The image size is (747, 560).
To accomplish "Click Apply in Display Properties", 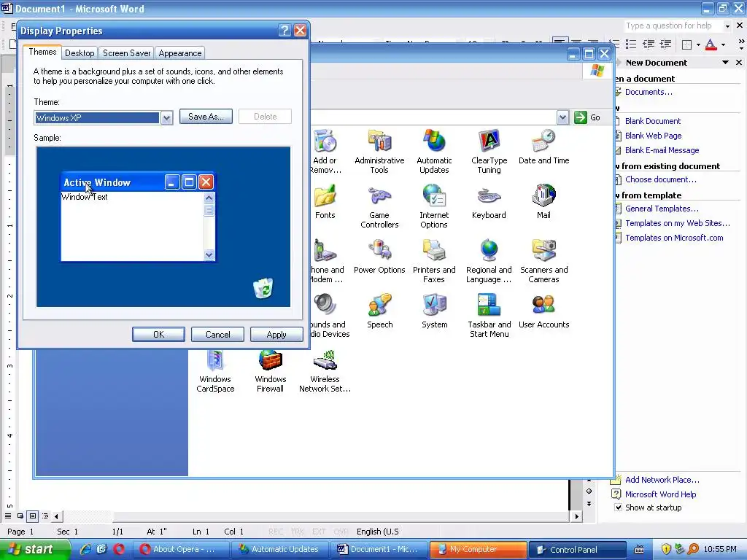I will pyautogui.click(x=276, y=334).
